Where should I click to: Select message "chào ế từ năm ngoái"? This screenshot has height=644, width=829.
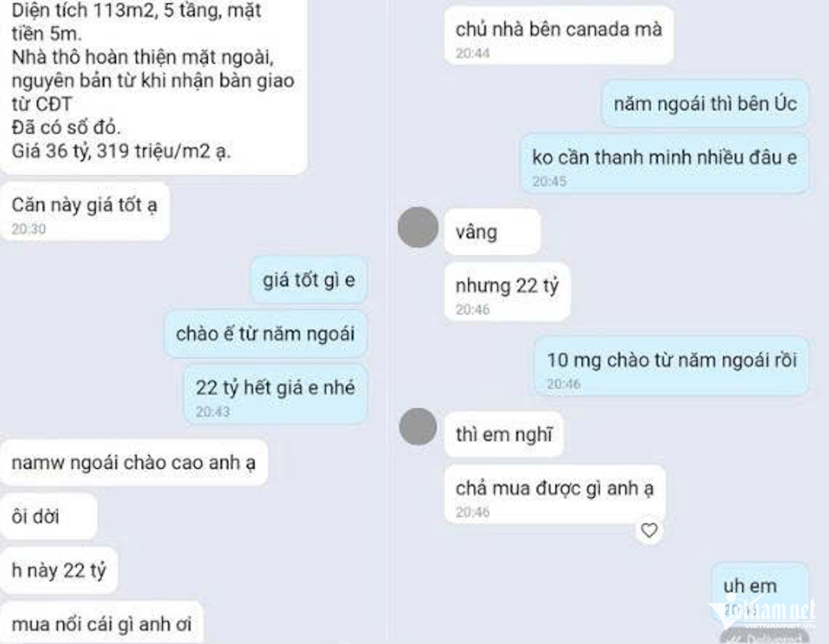tap(265, 333)
